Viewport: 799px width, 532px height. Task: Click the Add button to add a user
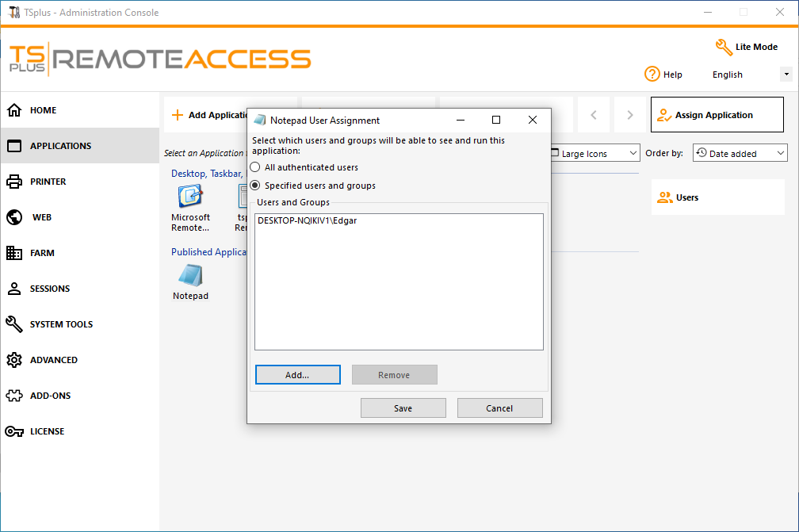click(x=297, y=374)
